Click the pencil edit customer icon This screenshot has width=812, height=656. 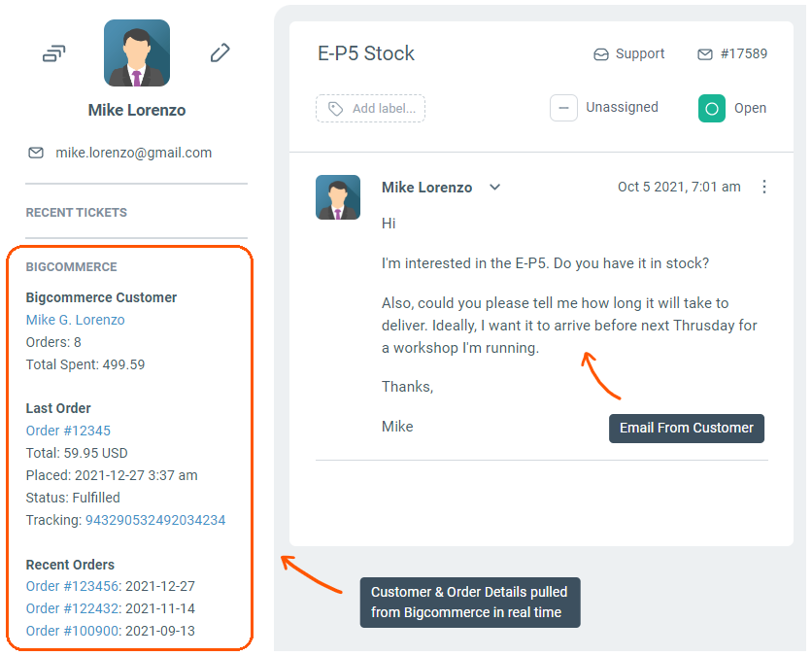pyautogui.click(x=220, y=53)
